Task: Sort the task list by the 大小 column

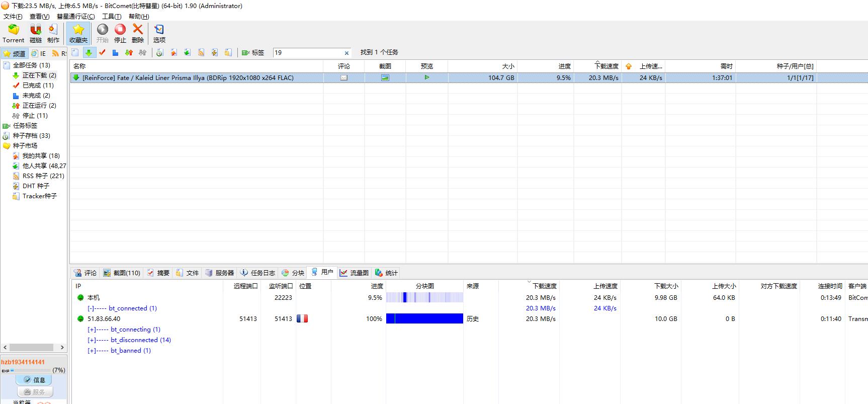Action: (483, 66)
